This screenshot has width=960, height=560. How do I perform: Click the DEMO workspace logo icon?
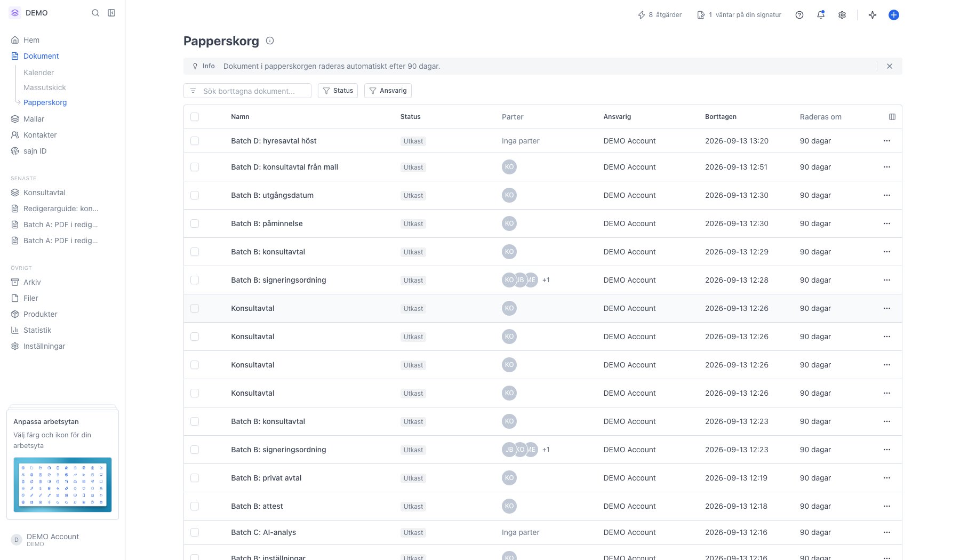[x=15, y=13]
